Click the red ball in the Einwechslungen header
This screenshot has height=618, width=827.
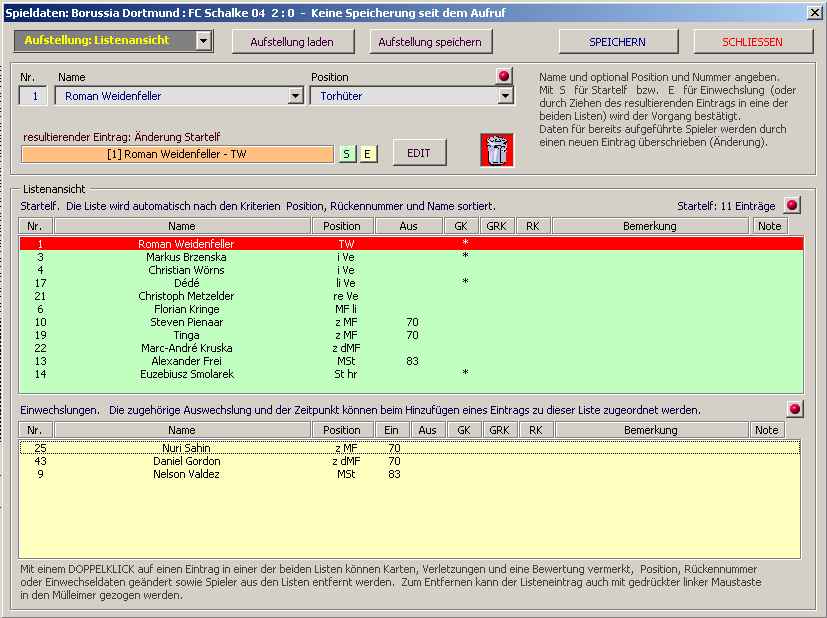[x=795, y=409]
